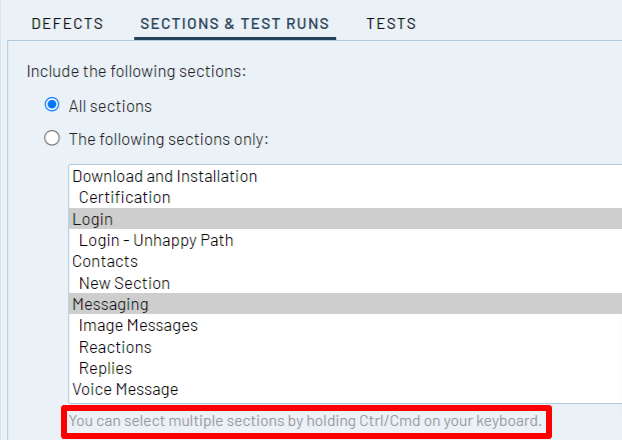This screenshot has height=440, width=622.
Task: Go to the Tests tab
Action: (x=391, y=23)
